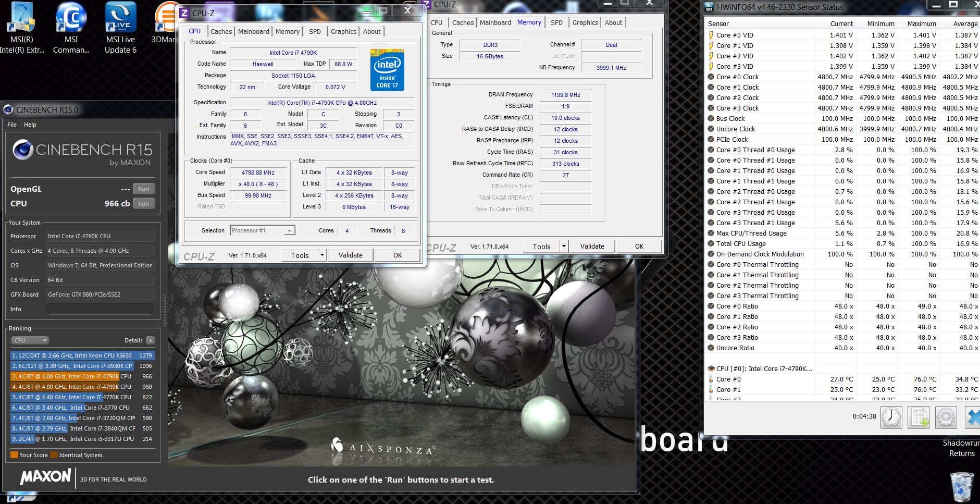This screenshot has width=980, height=504.
Task: Run the CPU test in Cinebench
Action: click(143, 204)
